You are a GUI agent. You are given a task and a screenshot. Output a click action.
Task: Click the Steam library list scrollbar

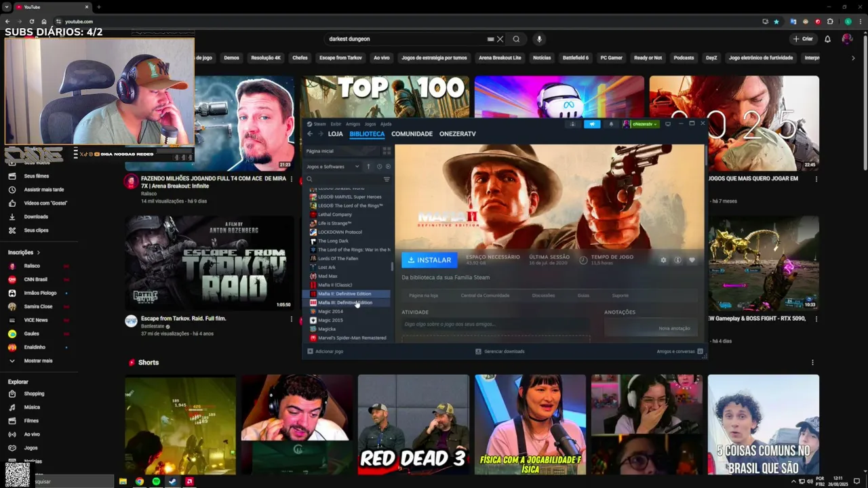[x=393, y=266]
